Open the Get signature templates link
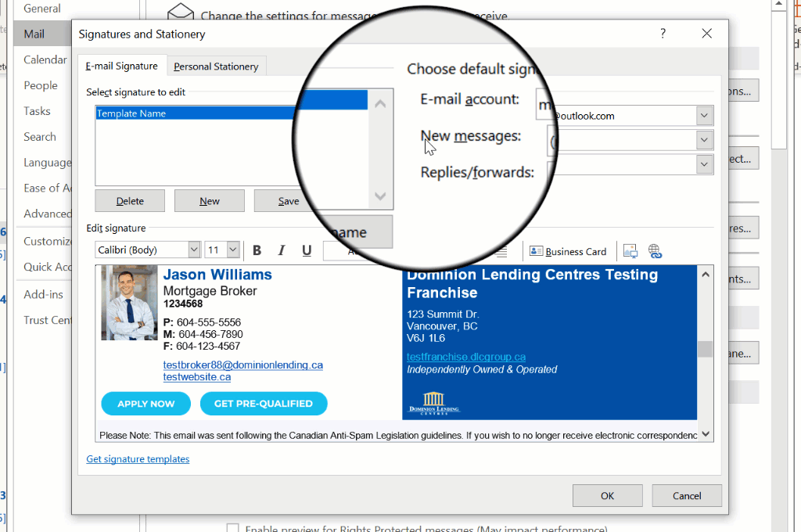Image resolution: width=801 pixels, height=532 pixels. pos(138,459)
